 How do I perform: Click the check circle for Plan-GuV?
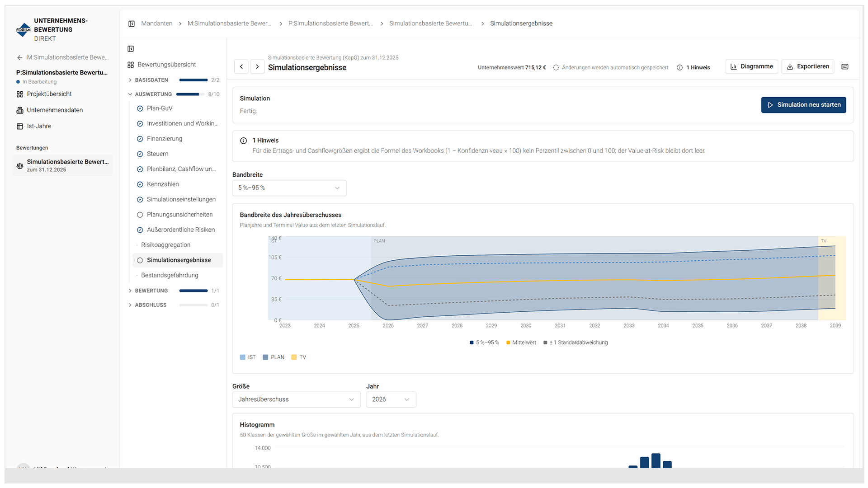pos(140,108)
